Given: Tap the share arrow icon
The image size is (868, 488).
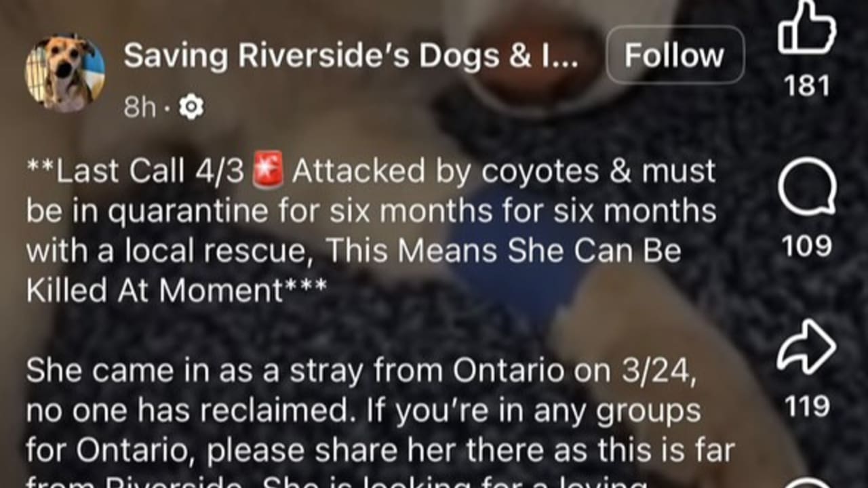Looking at the screenshot, I should point(807,348).
